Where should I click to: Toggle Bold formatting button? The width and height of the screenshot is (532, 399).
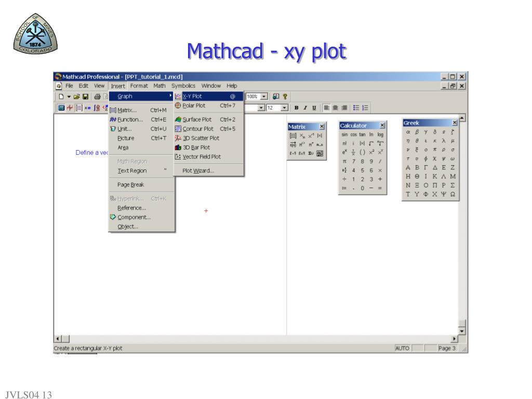point(296,108)
